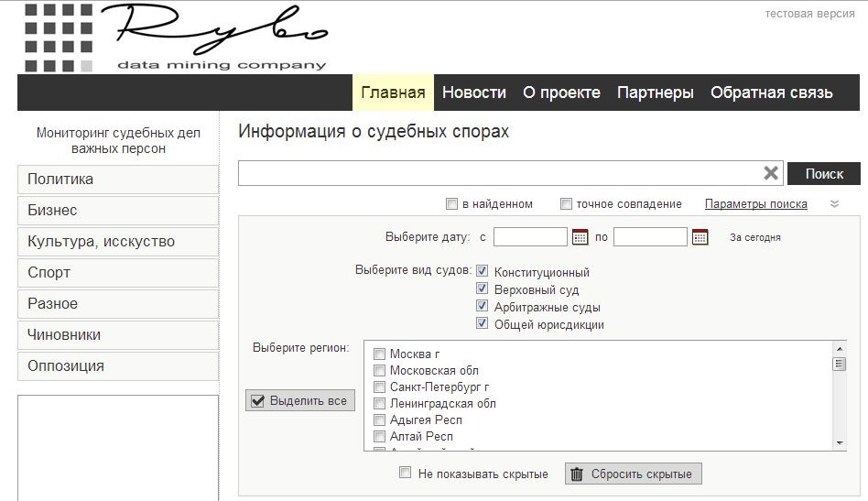Open the start date calendar picker
The height and width of the screenshot is (501, 868).
pos(580,237)
